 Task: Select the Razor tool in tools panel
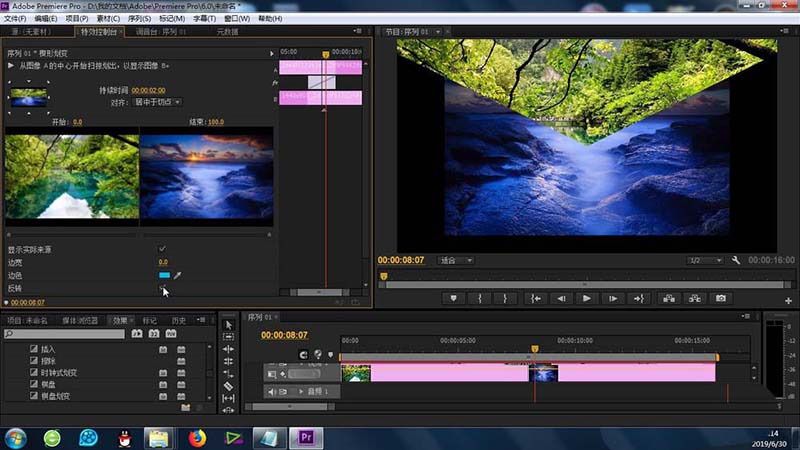(x=228, y=385)
